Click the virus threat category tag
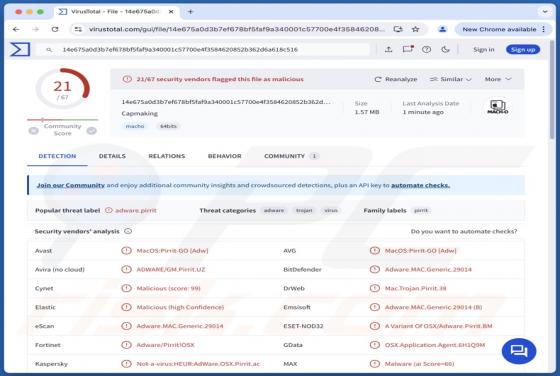This screenshot has width=560, height=376. click(x=331, y=210)
